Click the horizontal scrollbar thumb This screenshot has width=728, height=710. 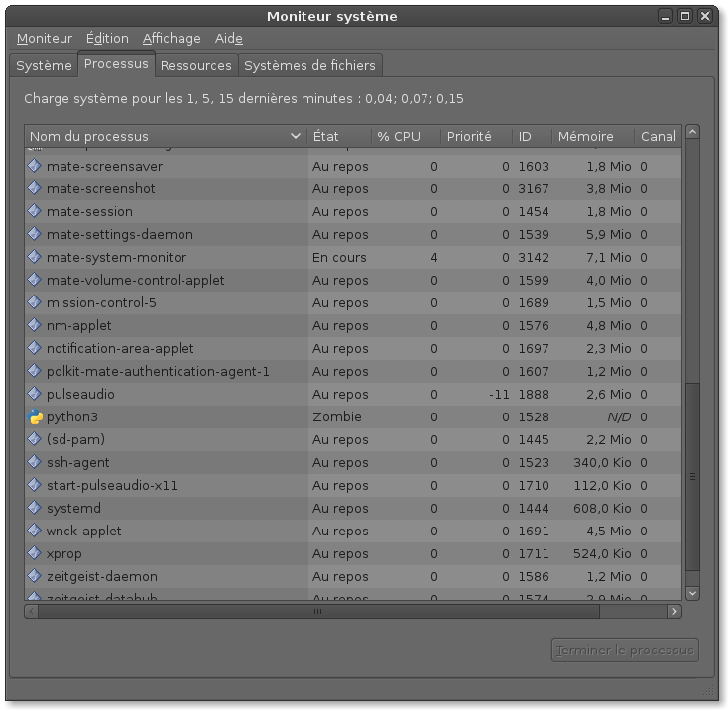coord(318,611)
